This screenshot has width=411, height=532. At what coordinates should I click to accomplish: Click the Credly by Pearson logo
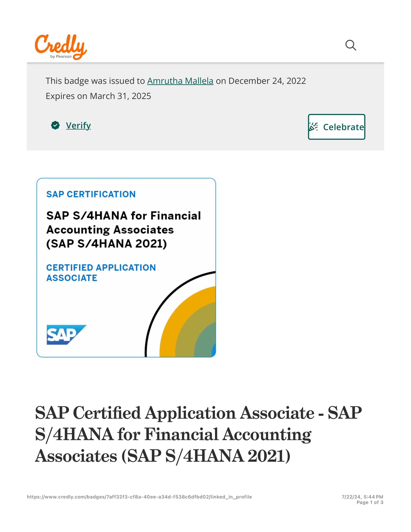tap(61, 47)
